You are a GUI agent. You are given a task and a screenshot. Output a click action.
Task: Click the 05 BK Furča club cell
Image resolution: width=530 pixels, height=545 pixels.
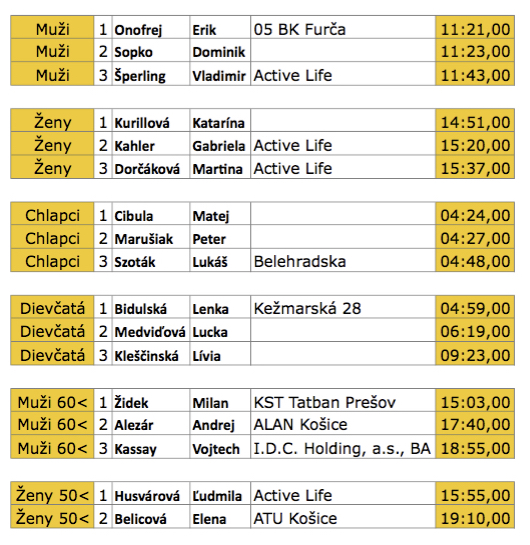tap(343, 27)
